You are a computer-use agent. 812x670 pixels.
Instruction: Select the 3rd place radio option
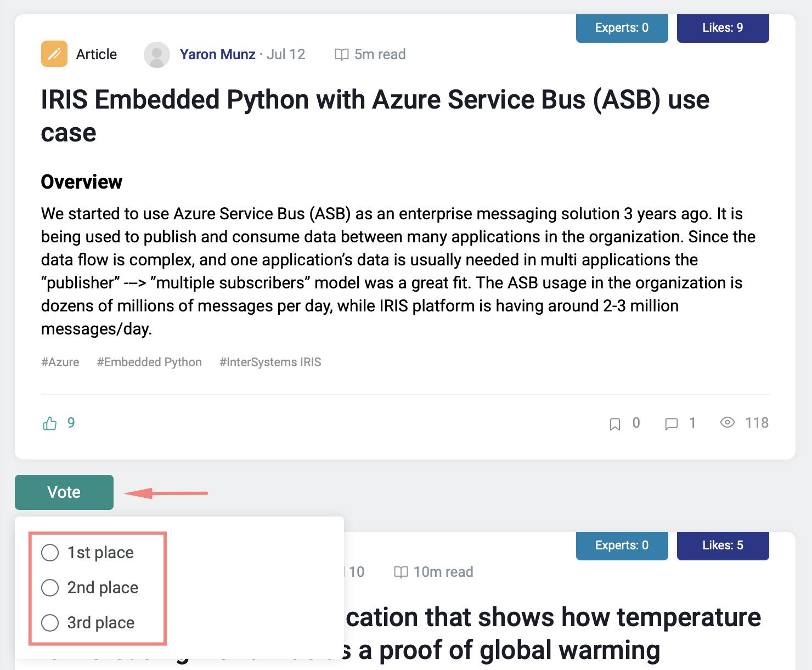[50, 623]
